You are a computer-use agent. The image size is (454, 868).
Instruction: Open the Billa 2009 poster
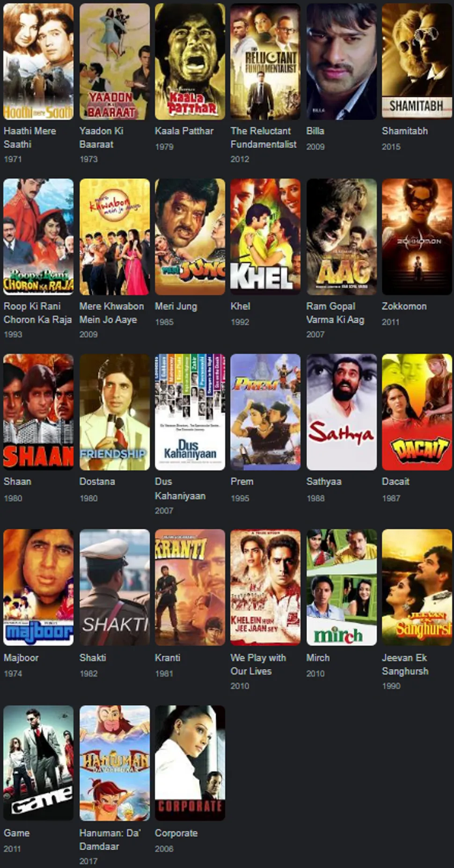point(342,61)
